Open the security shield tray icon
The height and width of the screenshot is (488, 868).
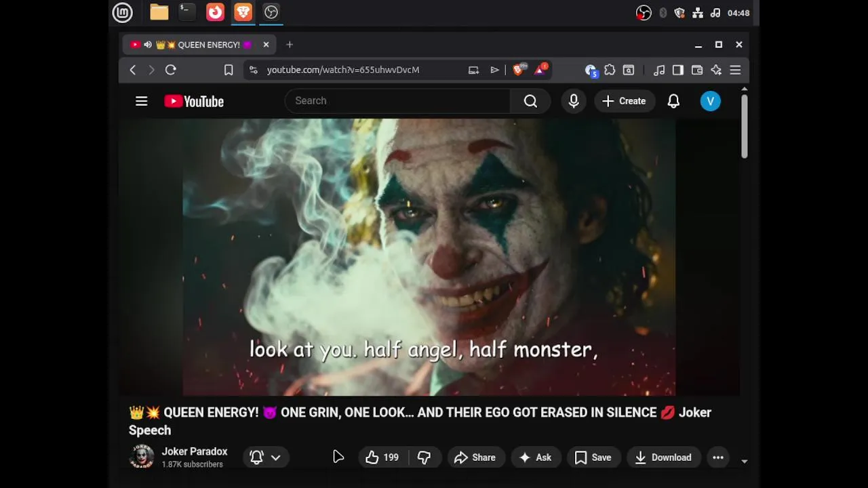[679, 13]
